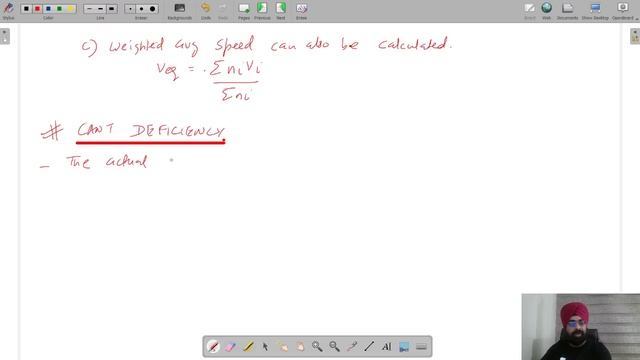The width and height of the screenshot is (640, 360).
Task: Expand the right side library panel tab
Action: click(635, 36)
